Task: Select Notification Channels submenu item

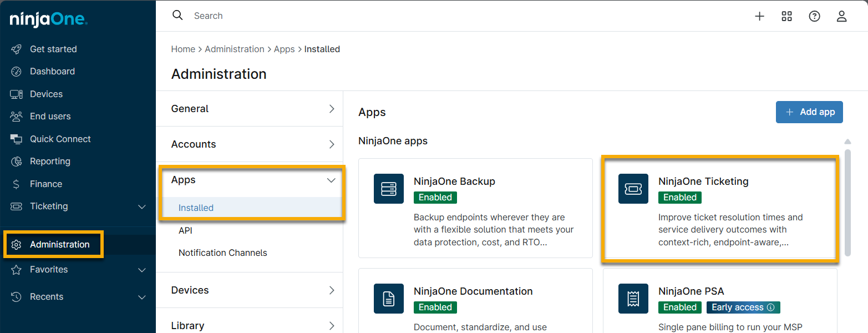Action: click(222, 253)
